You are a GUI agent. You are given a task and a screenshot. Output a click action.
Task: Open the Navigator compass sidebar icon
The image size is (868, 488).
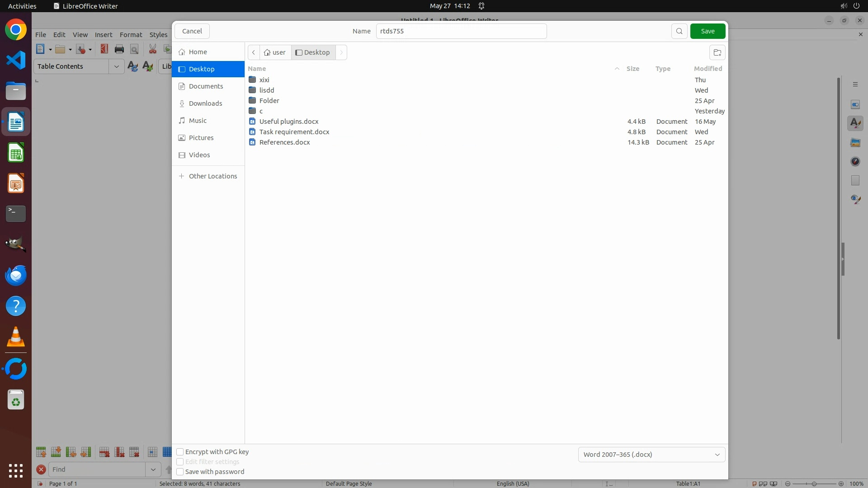point(855,162)
